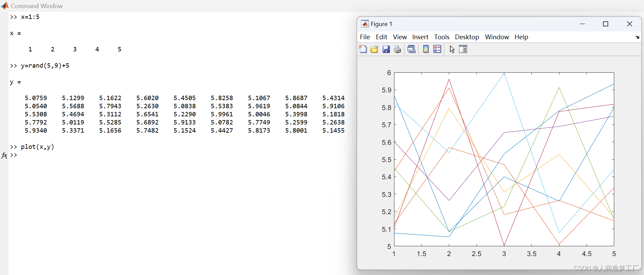Click the Figure 1 title text

pos(382,24)
